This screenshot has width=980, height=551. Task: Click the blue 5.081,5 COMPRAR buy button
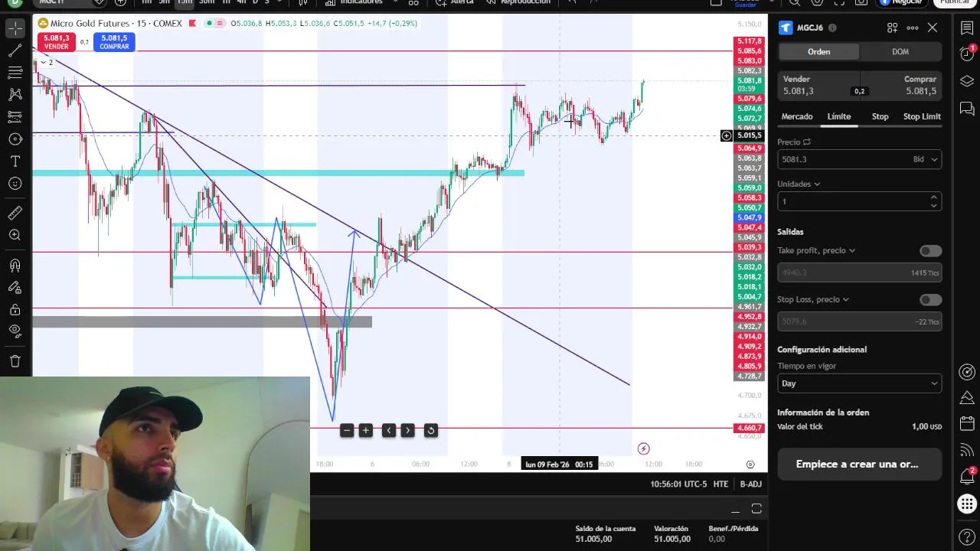click(x=114, y=42)
